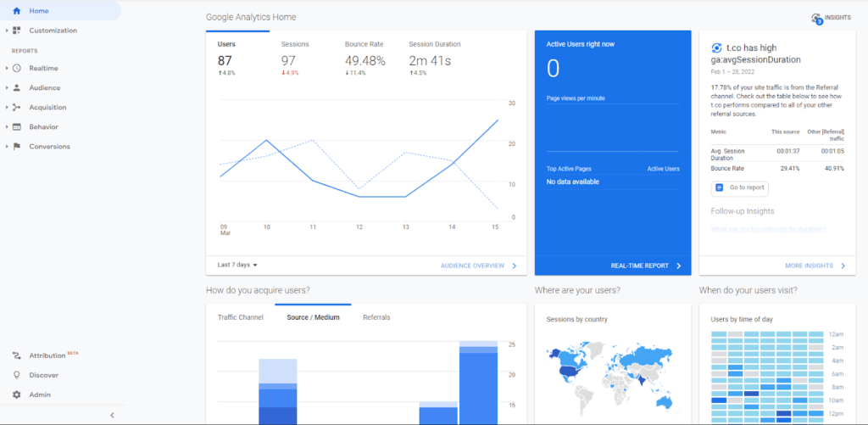This screenshot has width=868, height=425.
Task: Open Insights using its badge icon
Action: pyautogui.click(x=817, y=19)
